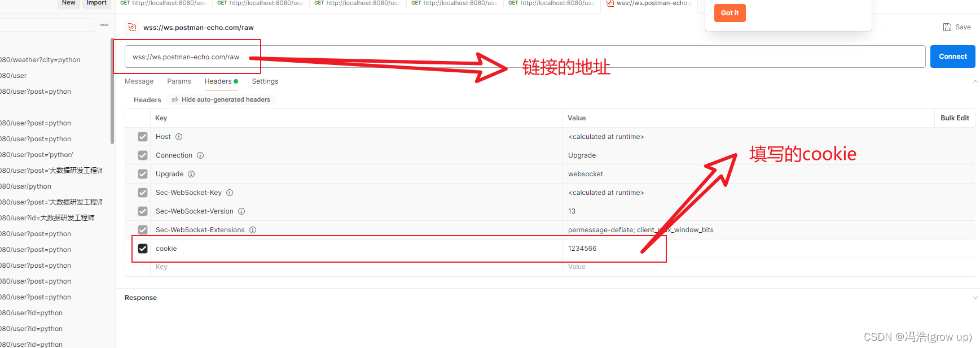Open the Headers tab
Screen dimensions: 980x348
click(x=221, y=81)
